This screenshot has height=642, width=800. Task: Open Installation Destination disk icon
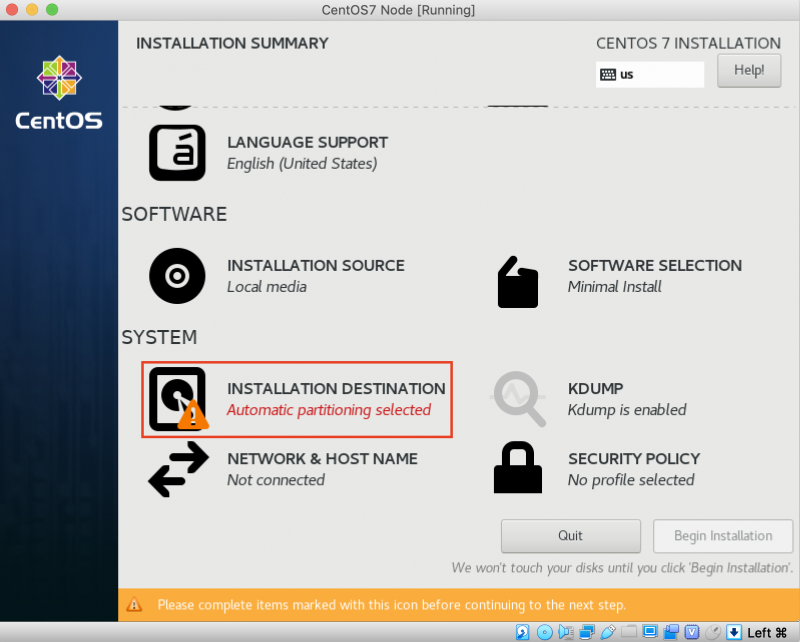pos(178,399)
